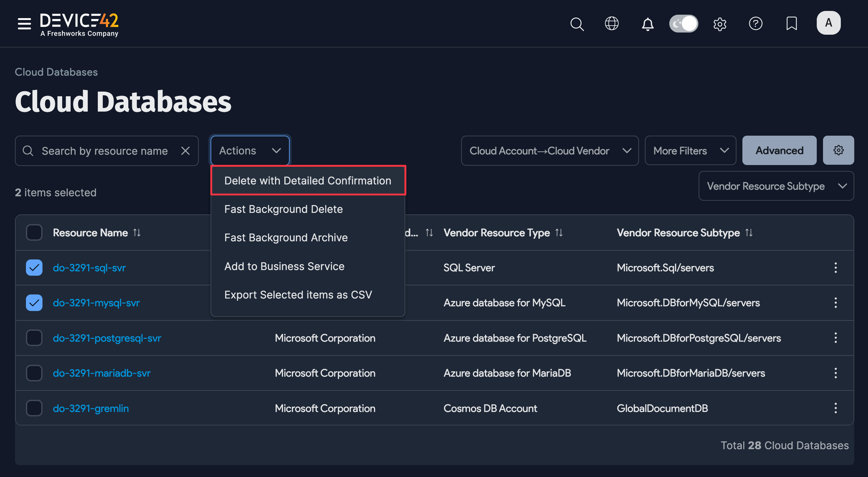Click the global search magnifier icon
868x477 pixels.
(x=576, y=24)
